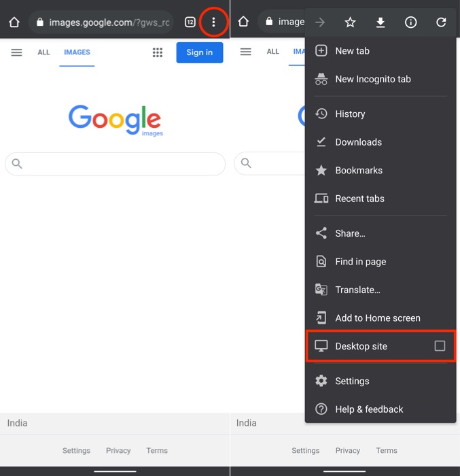Switch to ALL tab in left screenshot
The image size is (460, 476).
click(x=43, y=52)
